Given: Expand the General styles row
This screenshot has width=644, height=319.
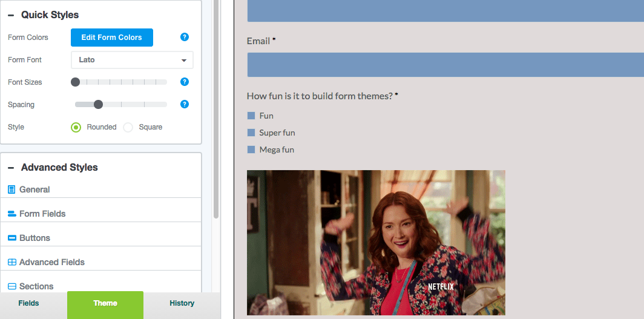Looking at the screenshot, I should [x=100, y=189].
